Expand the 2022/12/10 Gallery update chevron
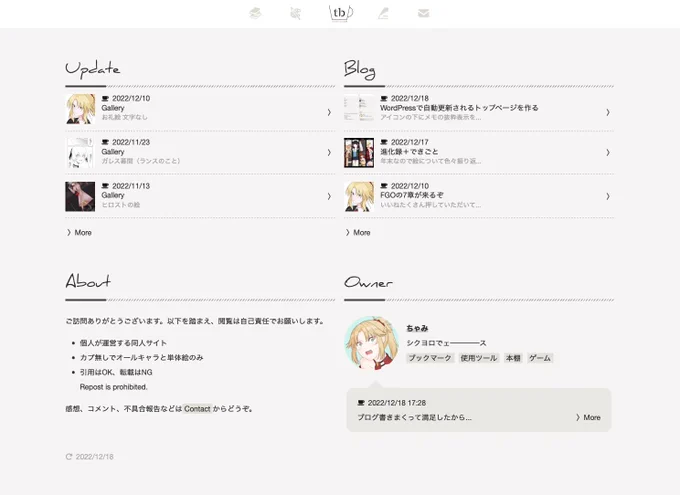Image resolution: width=680 pixels, height=495 pixels. (329, 112)
